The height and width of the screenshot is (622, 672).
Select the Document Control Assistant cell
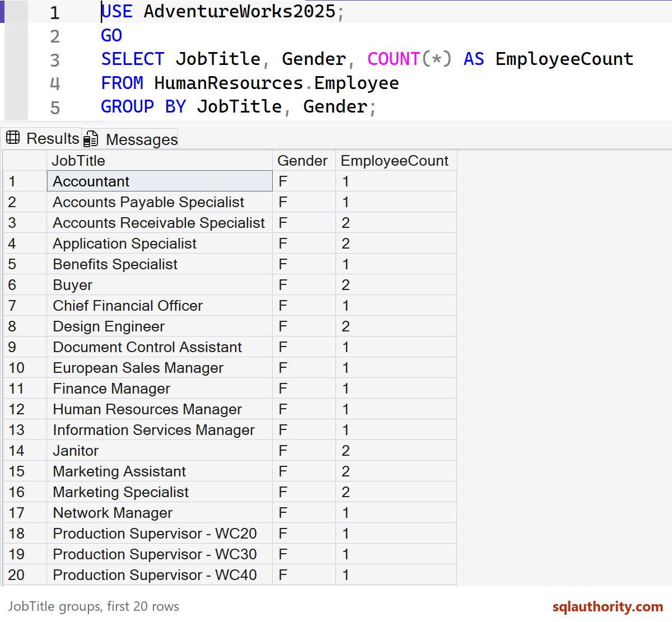(160, 347)
